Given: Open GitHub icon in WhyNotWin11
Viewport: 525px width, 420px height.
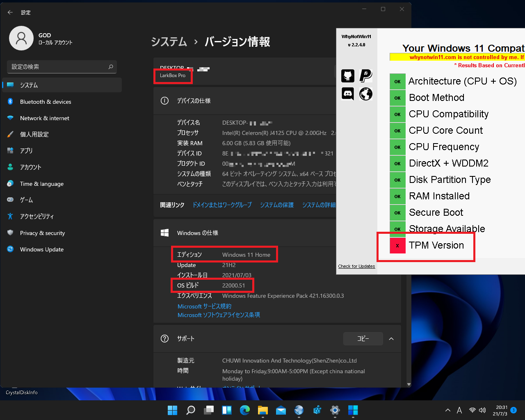Looking at the screenshot, I should point(348,75).
